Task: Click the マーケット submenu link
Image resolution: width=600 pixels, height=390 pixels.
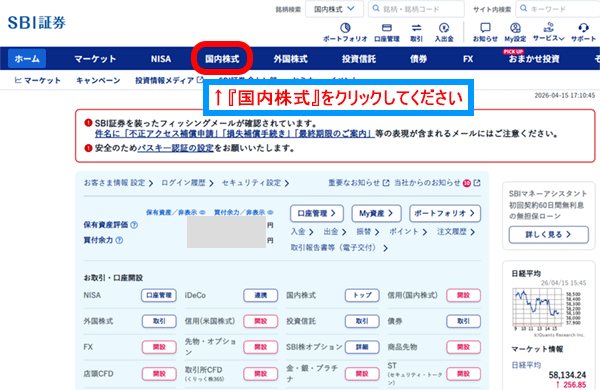Action: pyautogui.click(x=38, y=80)
